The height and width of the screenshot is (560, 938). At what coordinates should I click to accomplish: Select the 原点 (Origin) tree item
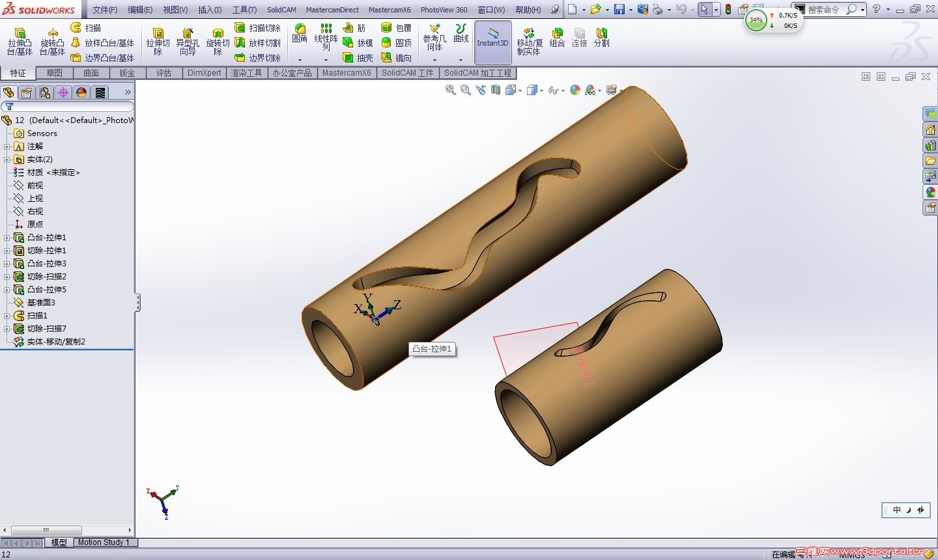(x=28, y=225)
